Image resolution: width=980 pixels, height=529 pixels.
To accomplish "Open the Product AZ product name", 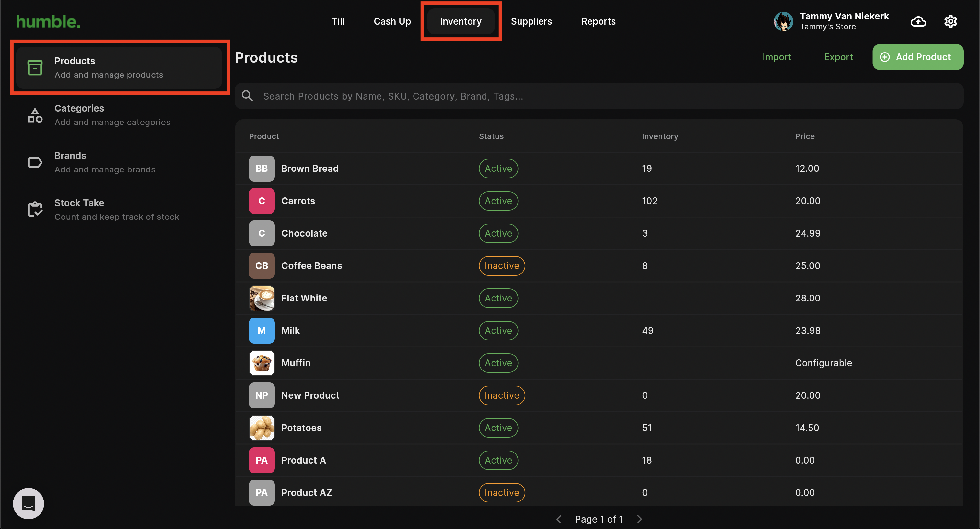I will click(x=306, y=492).
